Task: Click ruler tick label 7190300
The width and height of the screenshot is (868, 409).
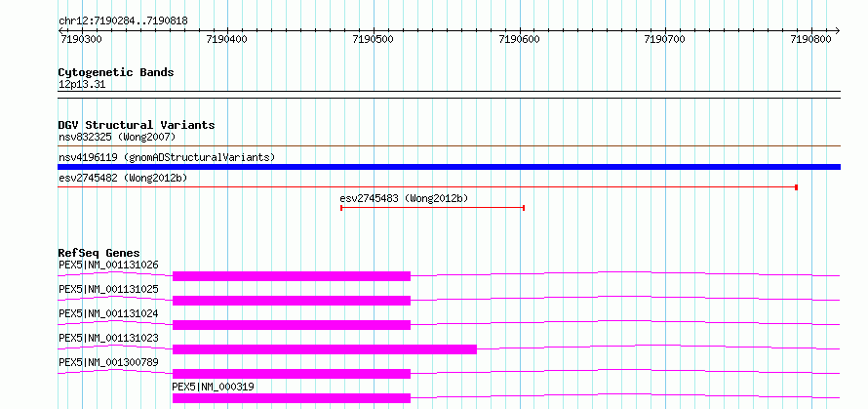Action: (80, 39)
